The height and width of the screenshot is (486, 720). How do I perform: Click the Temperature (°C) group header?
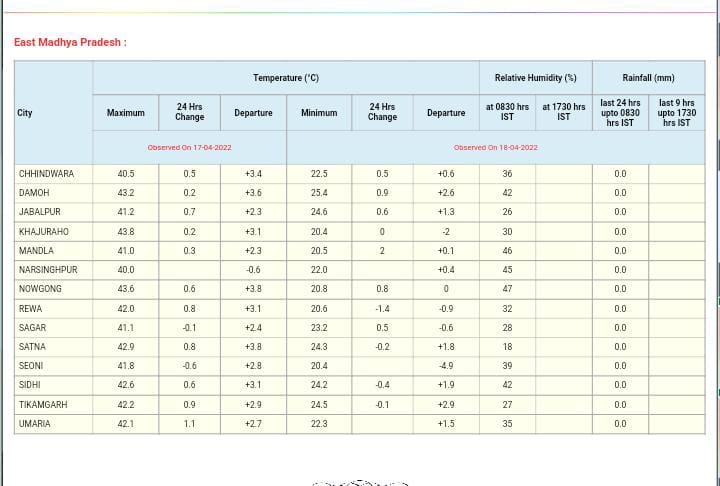pos(286,78)
